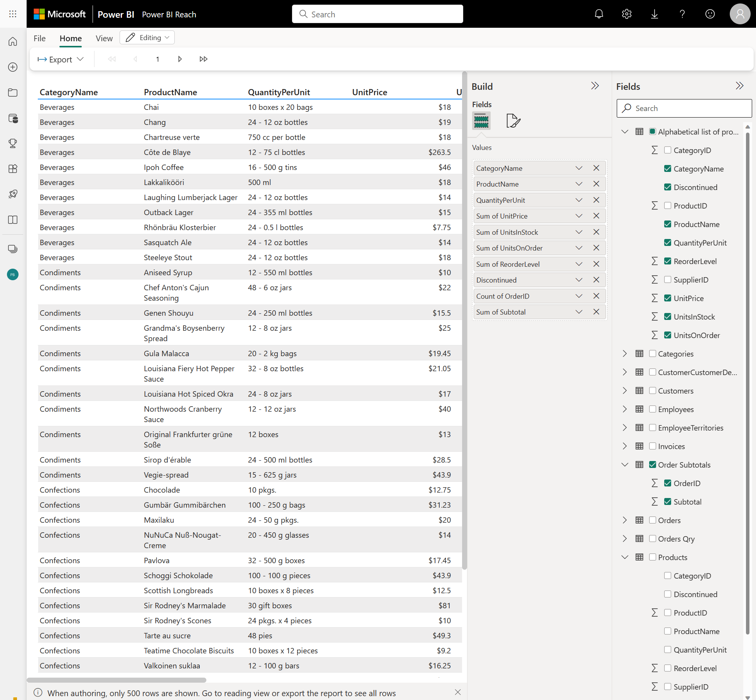This screenshot has width=756, height=700.
Task: Click the Editing mode button in ribbon
Action: 147,37
